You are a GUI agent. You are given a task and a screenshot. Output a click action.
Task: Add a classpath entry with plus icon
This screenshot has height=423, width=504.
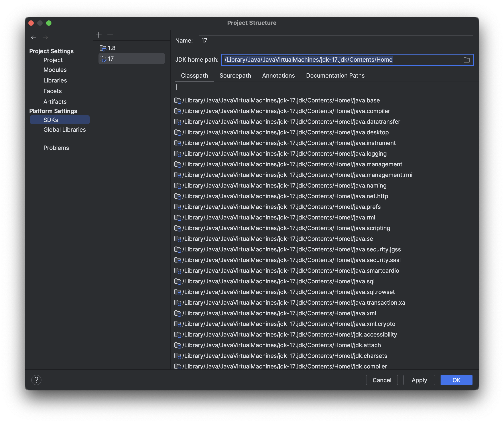[176, 87]
